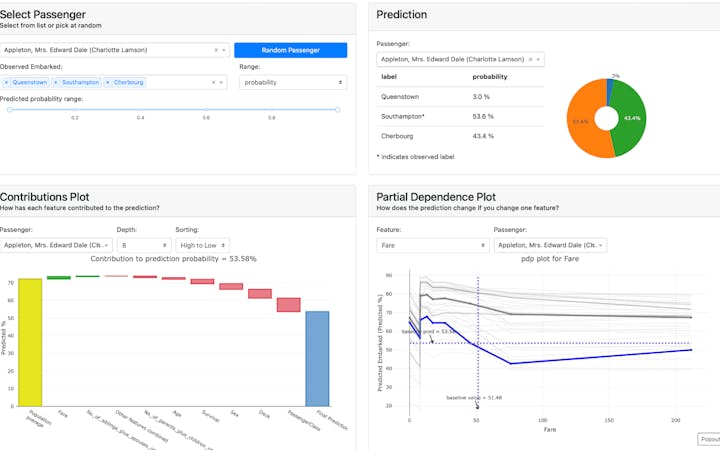Clear all Observed Embarked selections
Screen dimensions: 720x450
(x=213, y=82)
